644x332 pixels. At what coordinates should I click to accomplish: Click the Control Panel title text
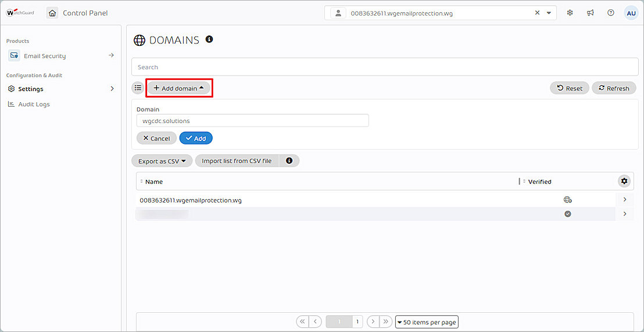coord(85,13)
